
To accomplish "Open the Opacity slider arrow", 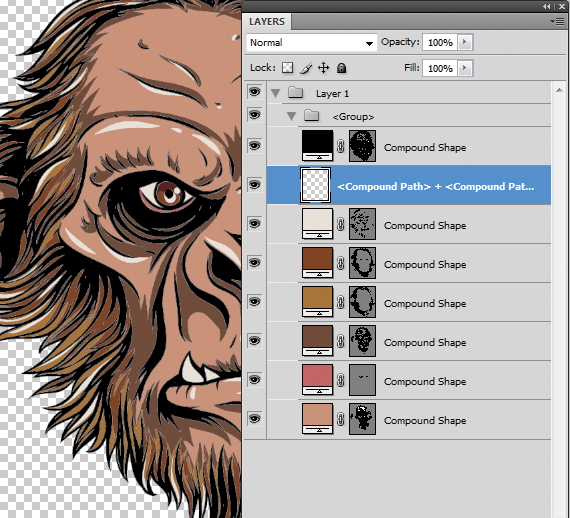I will pyautogui.click(x=465, y=43).
